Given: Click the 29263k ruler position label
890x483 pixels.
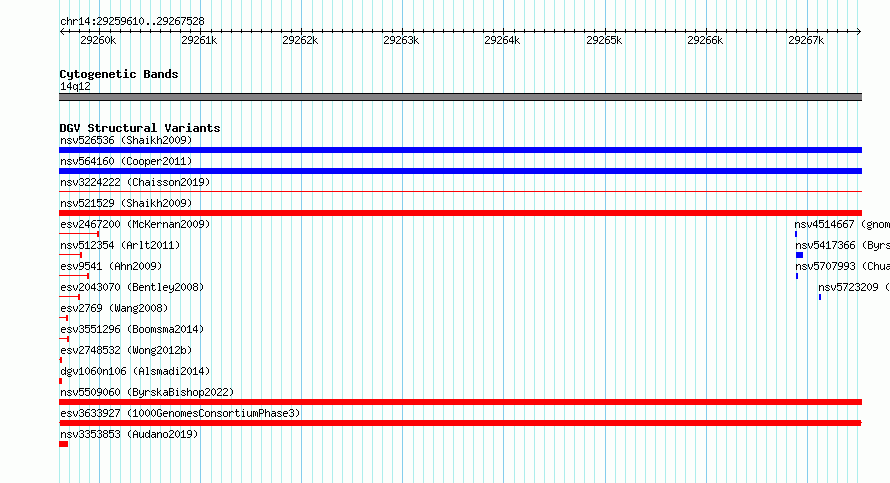Looking at the screenshot, I should pyautogui.click(x=401, y=40).
